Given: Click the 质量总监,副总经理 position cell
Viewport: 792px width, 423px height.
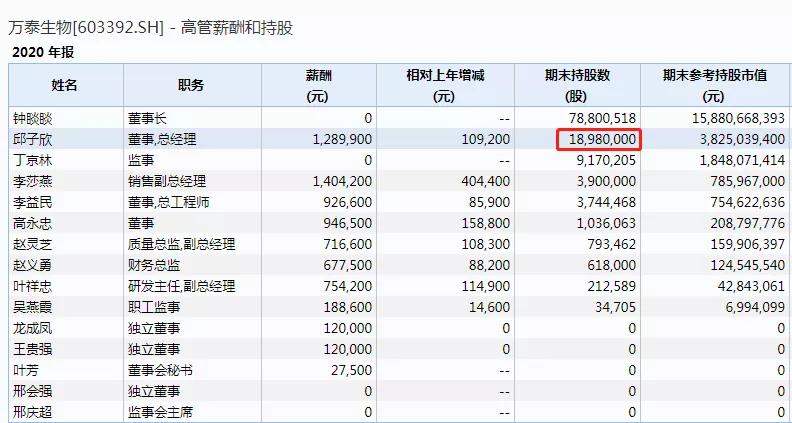Looking at the screenshot, I should [x=182, y=245].
